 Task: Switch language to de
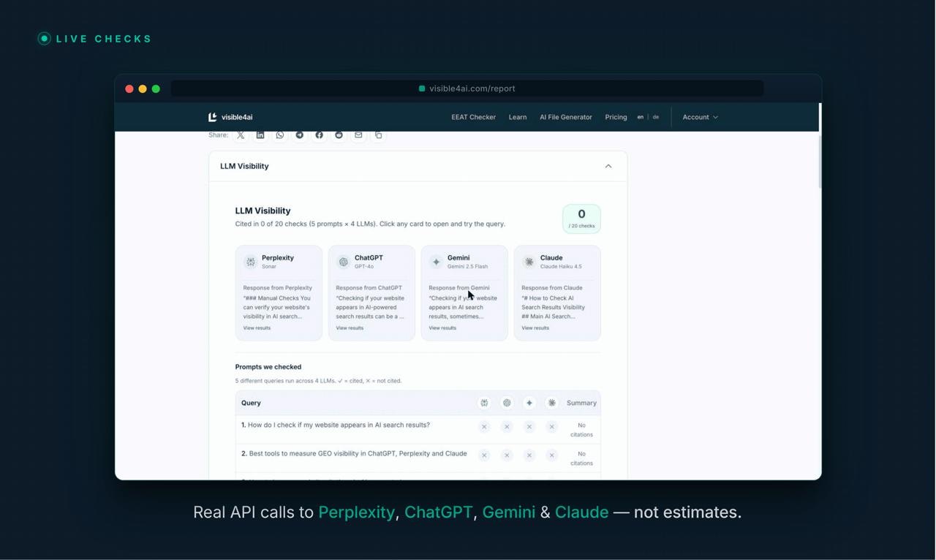pos(656,117)
